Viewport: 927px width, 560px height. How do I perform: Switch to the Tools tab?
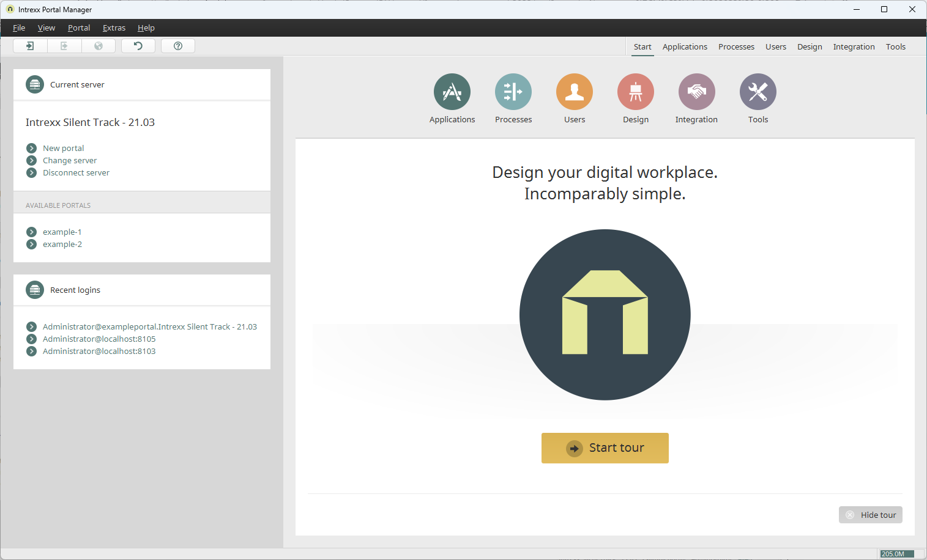(x=896, y=46)
